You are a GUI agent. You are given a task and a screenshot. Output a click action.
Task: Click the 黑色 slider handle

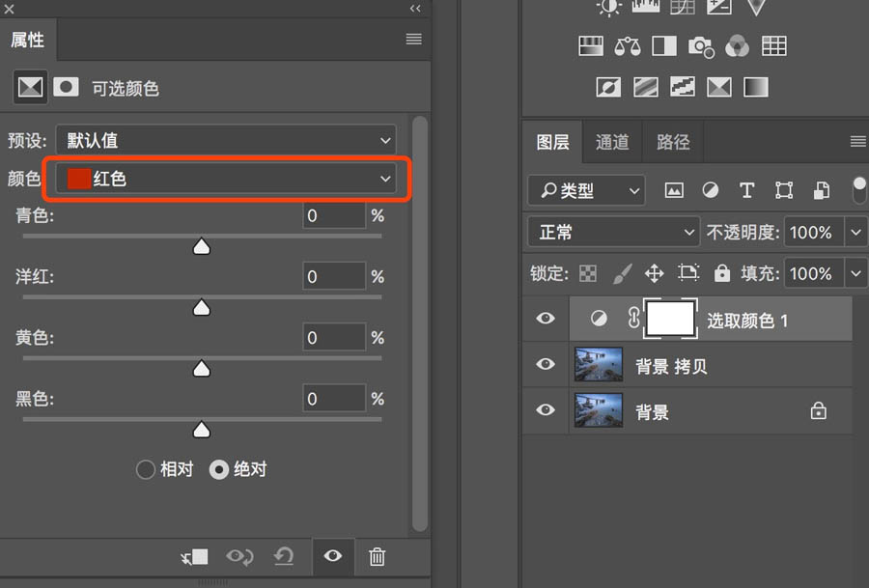(202, 430)
